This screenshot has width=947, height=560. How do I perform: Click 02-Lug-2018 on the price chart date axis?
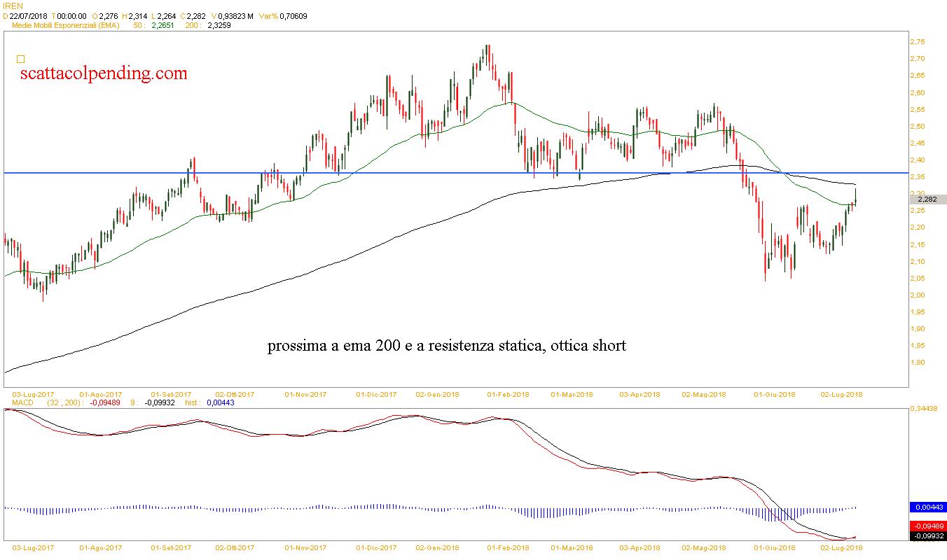(x=841, y=394)
